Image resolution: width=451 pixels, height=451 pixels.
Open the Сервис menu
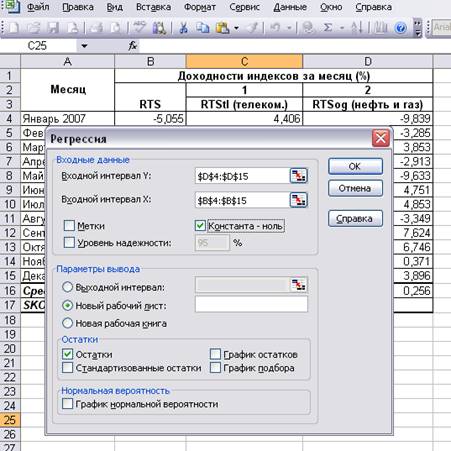coord(244,7)
